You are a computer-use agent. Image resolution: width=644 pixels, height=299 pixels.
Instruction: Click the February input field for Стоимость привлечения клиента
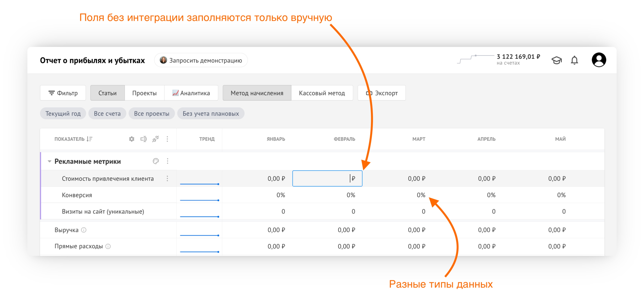point(327,178)
